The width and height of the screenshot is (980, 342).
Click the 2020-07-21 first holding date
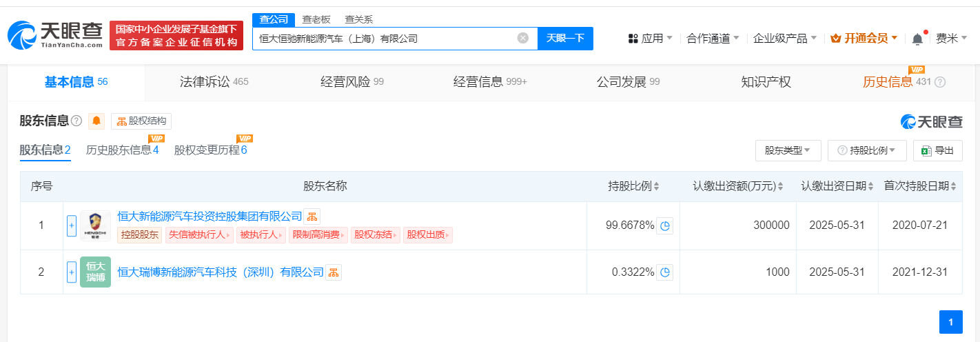[x=920, y=225]
